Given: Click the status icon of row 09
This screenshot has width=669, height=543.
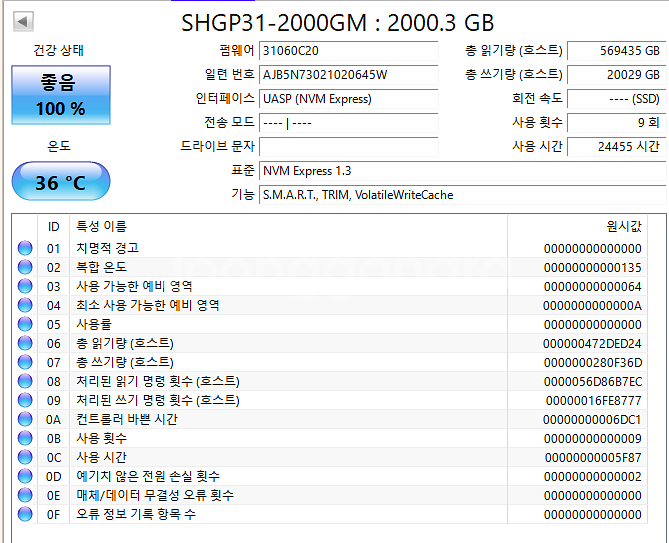Looking at the screenshot, I should [x=25, y=400].
